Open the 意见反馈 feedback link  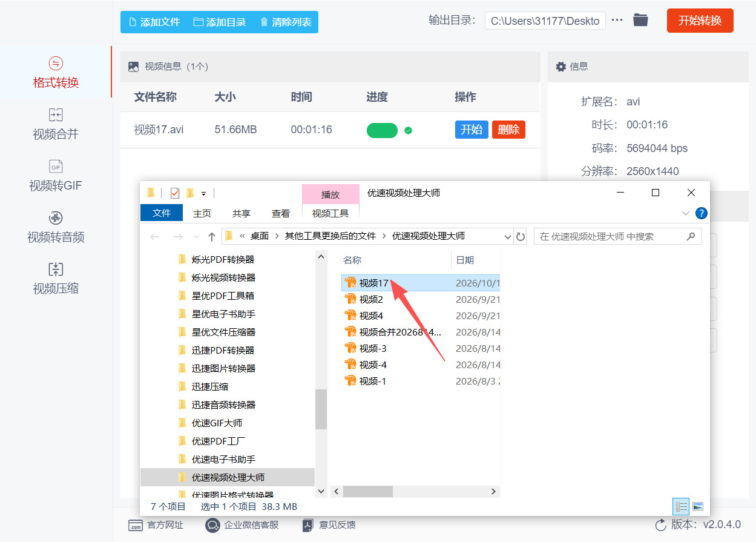coord(329,525)
